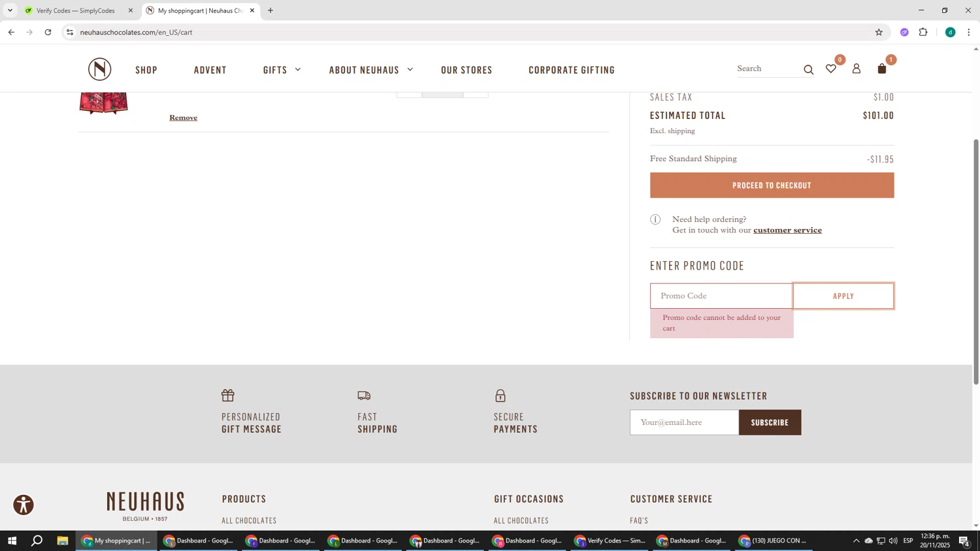980x551 pixels.
Task: Open the Windows Start menu
Action: (12, 541)
